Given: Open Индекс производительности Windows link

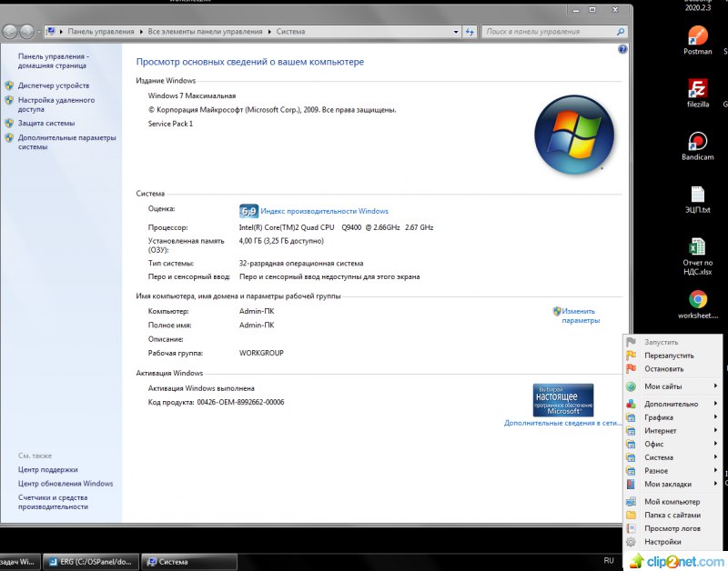Looking at the screenshot, I should pos(324,211).
